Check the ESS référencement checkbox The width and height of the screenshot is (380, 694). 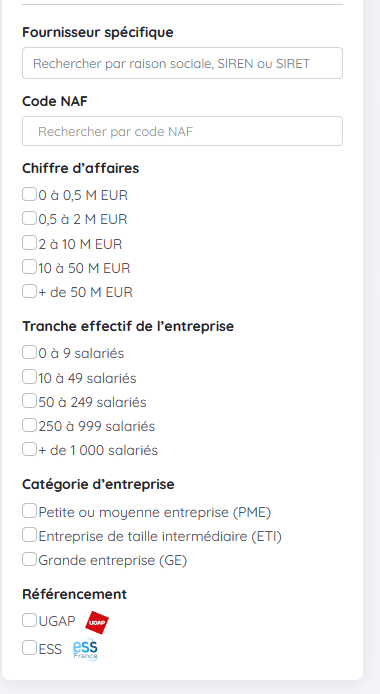click(x=29, y=648)
